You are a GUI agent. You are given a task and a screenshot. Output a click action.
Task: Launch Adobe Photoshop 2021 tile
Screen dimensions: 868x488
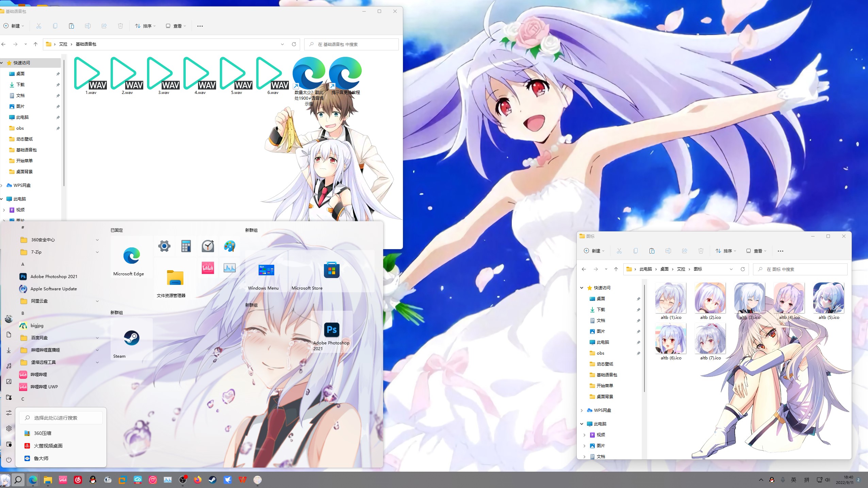pyautogui.click(x=331, y=330)
